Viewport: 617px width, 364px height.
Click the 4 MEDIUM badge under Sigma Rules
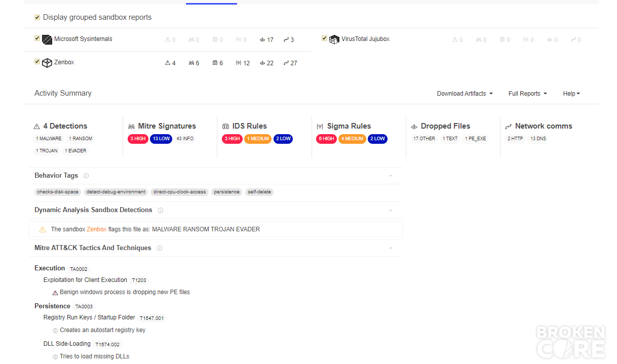(353, 139)
